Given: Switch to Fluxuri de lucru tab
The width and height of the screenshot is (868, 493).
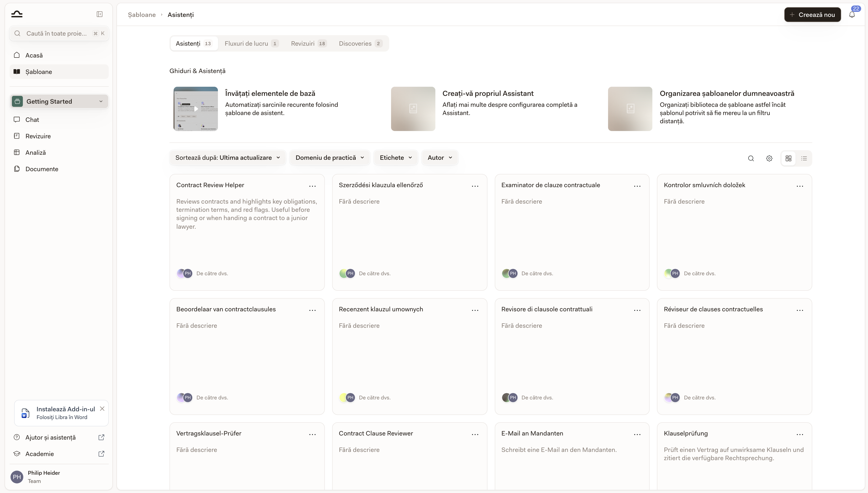Looking at the screenshot, I should click(251, 44).
